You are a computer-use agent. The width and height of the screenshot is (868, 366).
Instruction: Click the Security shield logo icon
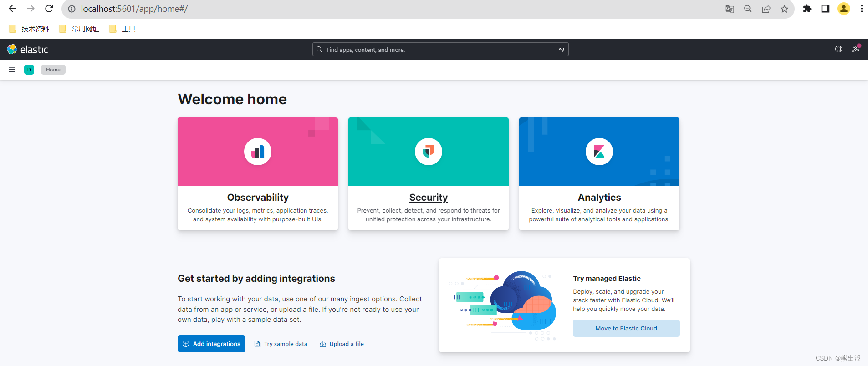tap(429, 152)
